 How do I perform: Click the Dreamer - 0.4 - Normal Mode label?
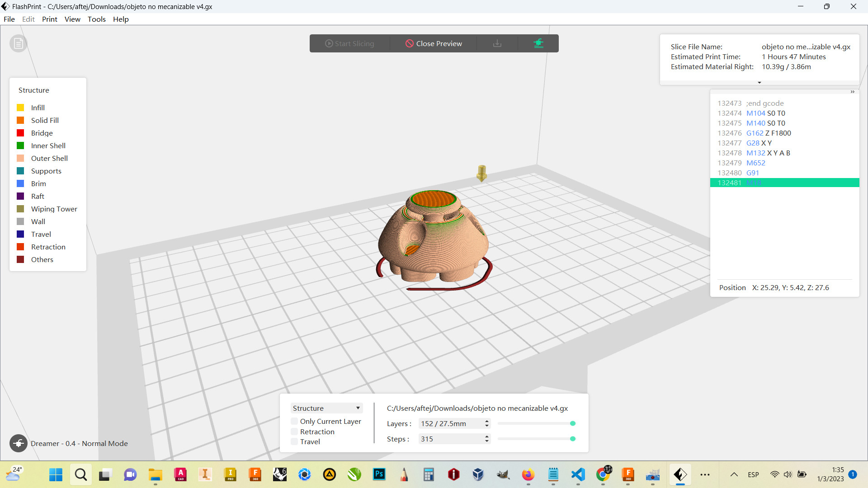pyautogui.click(x=79, y=443)
